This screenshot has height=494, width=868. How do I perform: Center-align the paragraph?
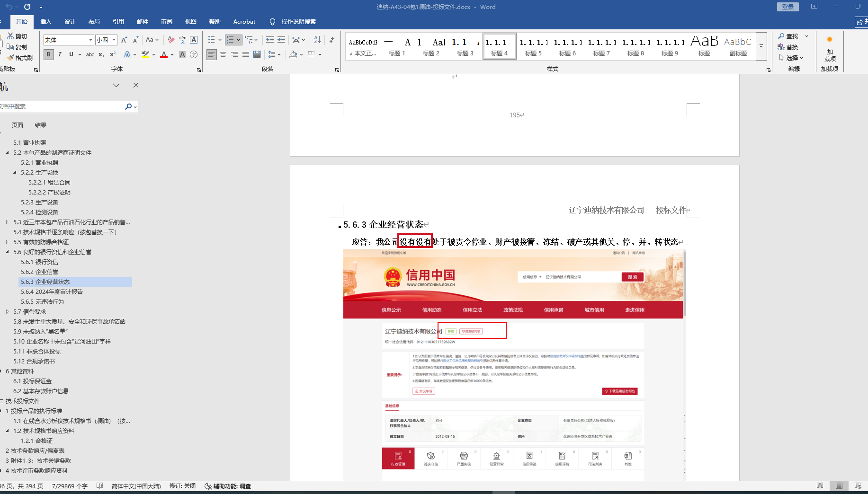coord(223,55)
